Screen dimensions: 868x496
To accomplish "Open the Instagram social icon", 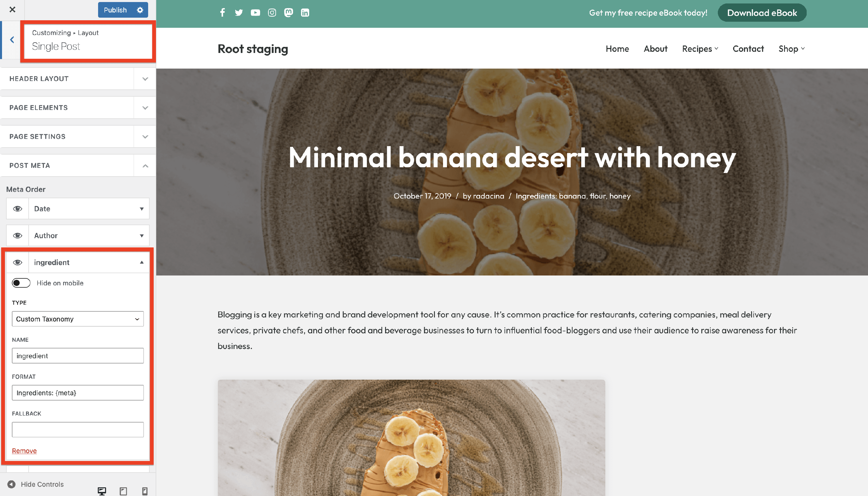I will [x=272, y=13].
